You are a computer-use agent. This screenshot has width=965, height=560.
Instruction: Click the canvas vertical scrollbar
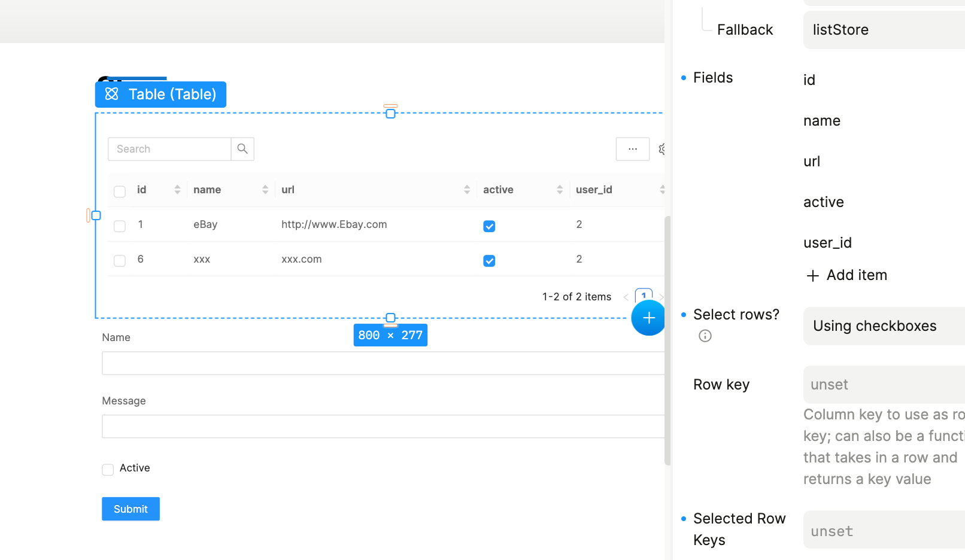667,340
